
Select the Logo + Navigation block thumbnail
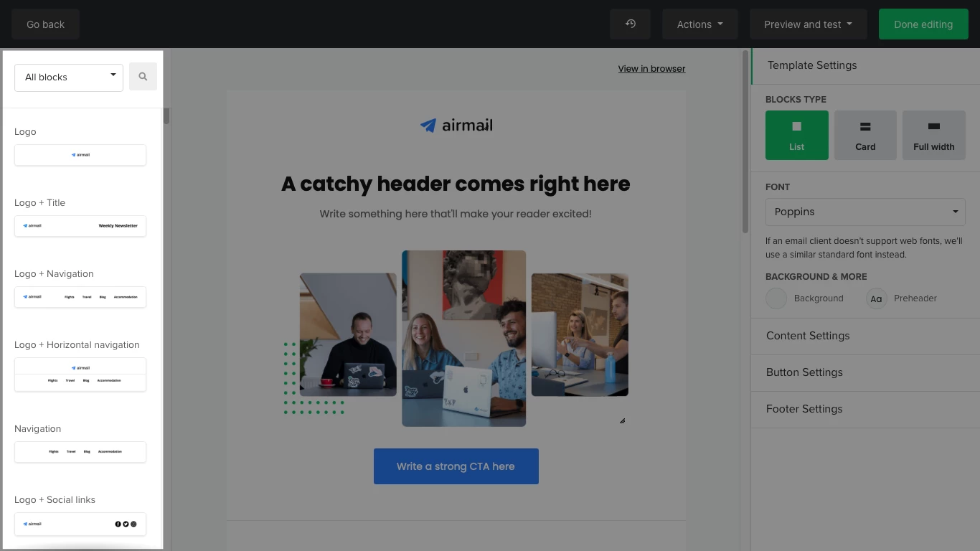(80, 297)
